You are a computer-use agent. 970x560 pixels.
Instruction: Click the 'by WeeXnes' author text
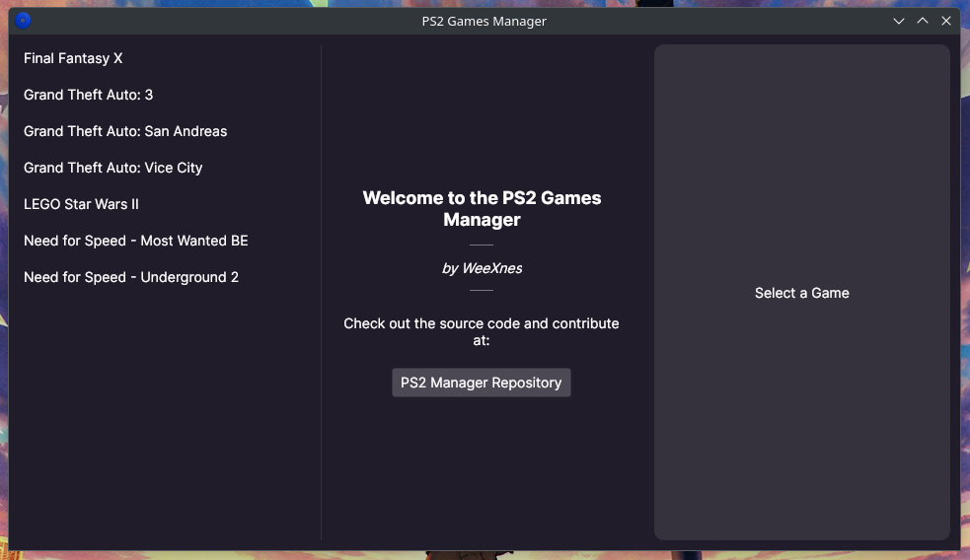coord(482,268)
